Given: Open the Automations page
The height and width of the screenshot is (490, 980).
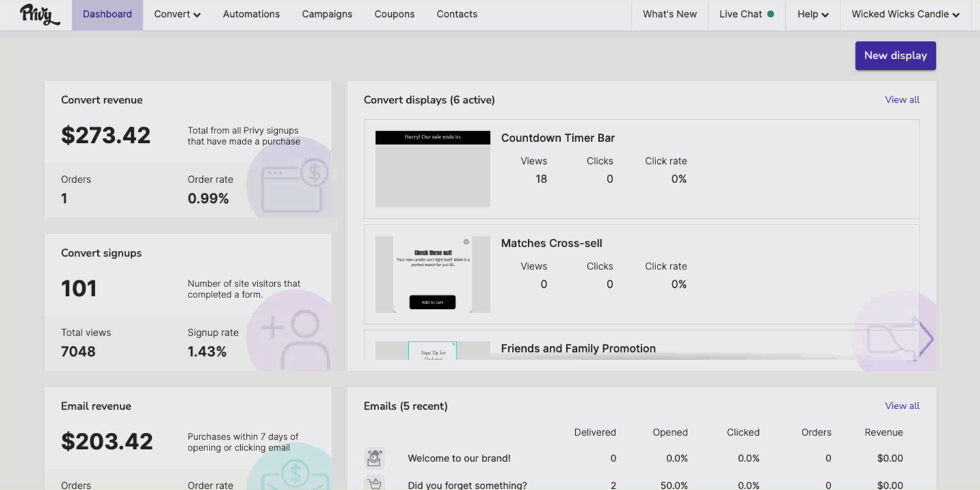Looking at the screenshot, I should pyautogui.click(x=251, y=14).
